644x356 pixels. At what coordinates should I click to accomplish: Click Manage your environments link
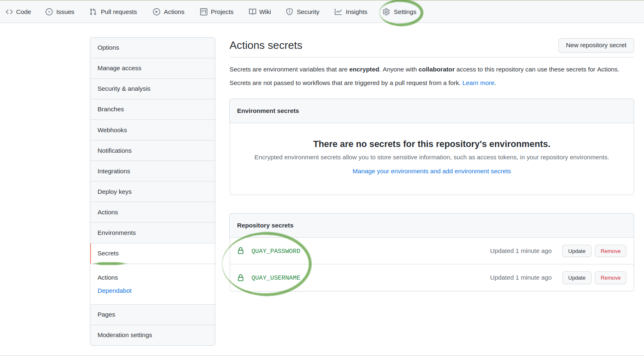click(x=432, y=171)
